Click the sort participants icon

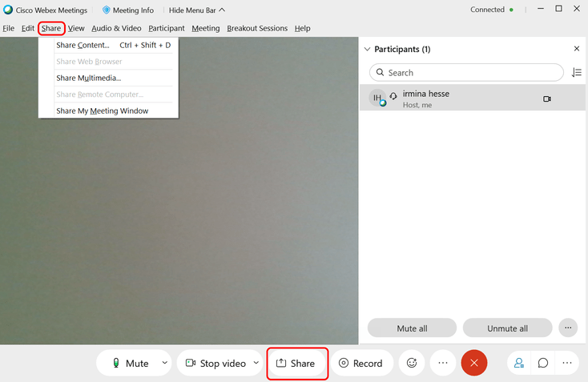tap(577, 73)
